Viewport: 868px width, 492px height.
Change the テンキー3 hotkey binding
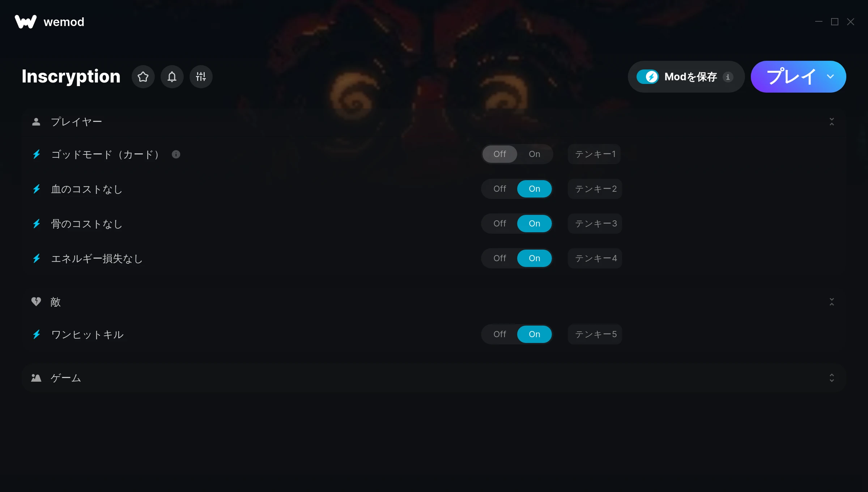click(595, 224)
